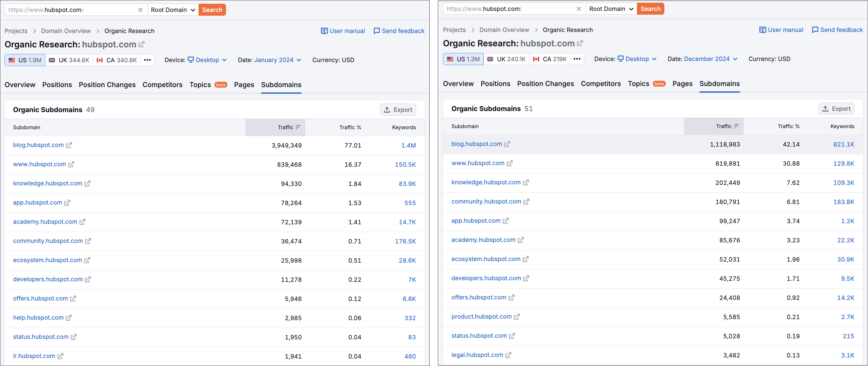Open hubspot.com title external link in right panel

(x=579, y=43)
